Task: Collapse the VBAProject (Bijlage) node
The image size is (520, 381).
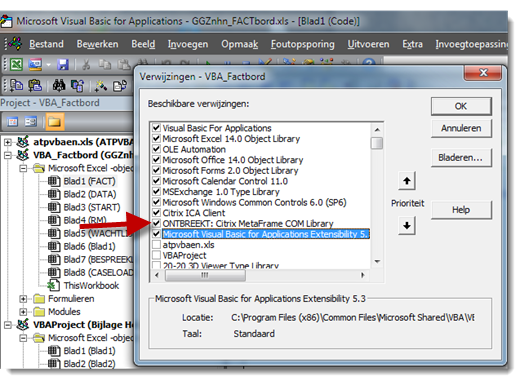Action: coord(8,325)
